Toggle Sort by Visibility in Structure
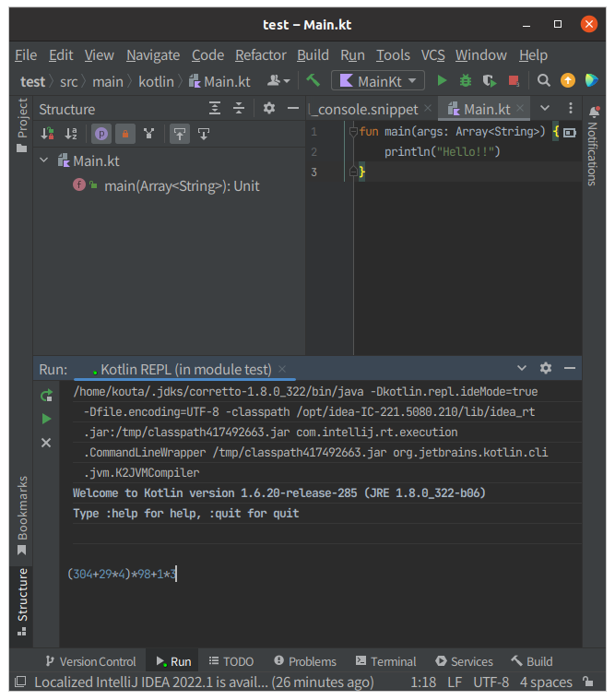Screen dimensions: 615x700 [x=48, y=134]
